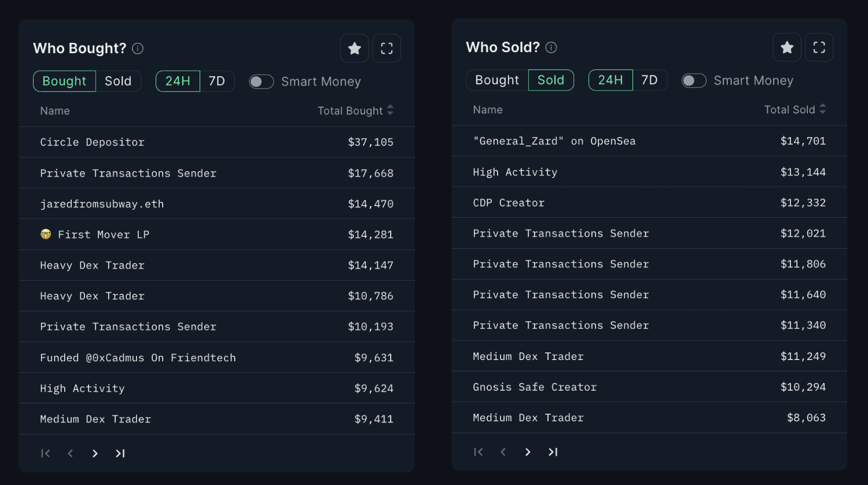Screen dimensions: 868x485
Task: Favorite the Who Bought panel with star
Action: (x=355, y=49)
